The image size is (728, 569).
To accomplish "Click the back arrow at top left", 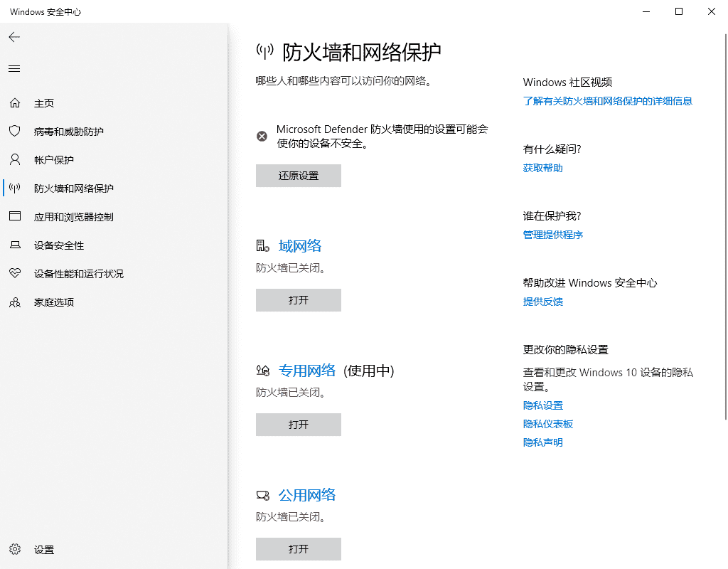I will click(14, 37).
